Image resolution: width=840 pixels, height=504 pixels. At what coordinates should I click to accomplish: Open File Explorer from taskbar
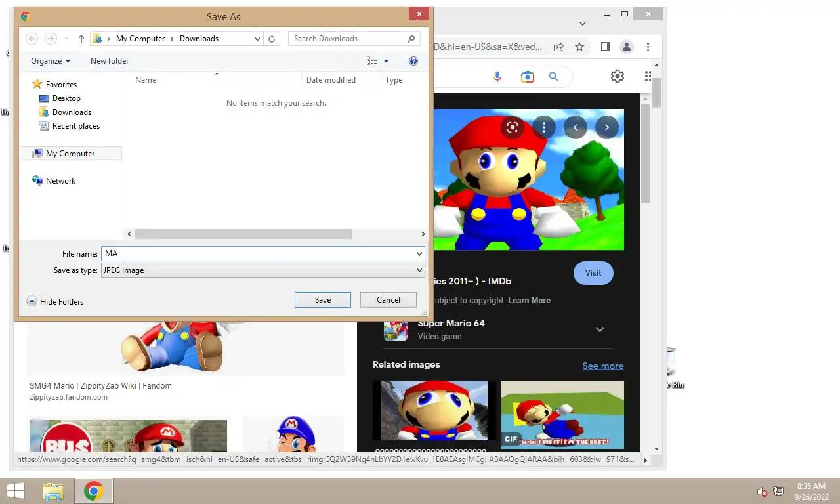click(x=53, y=491)
